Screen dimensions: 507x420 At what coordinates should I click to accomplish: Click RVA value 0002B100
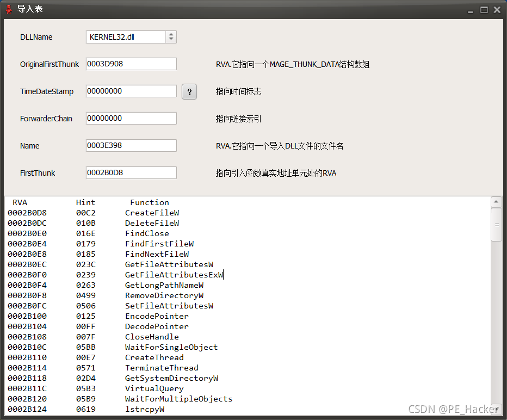click(x=27, y=316)
